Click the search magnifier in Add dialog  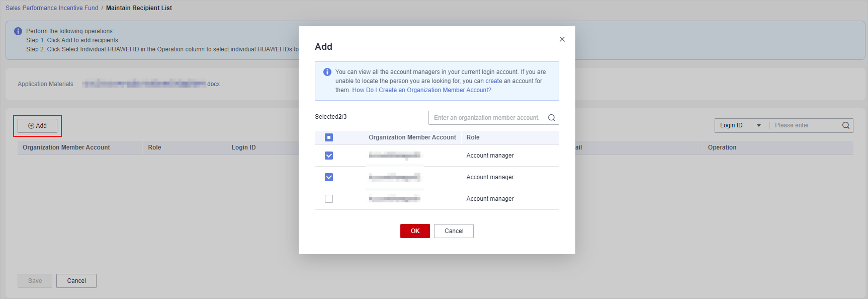pos(552,118)
